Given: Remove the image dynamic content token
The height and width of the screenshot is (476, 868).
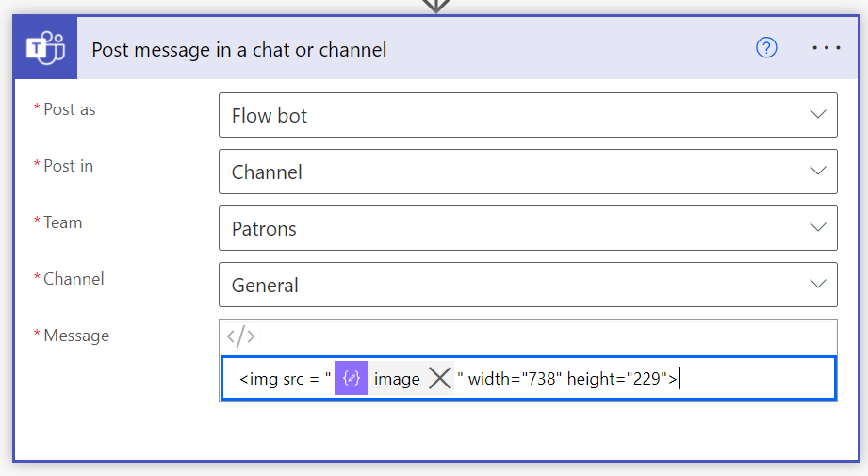Looking at the screenshot, I should [439, 379].
